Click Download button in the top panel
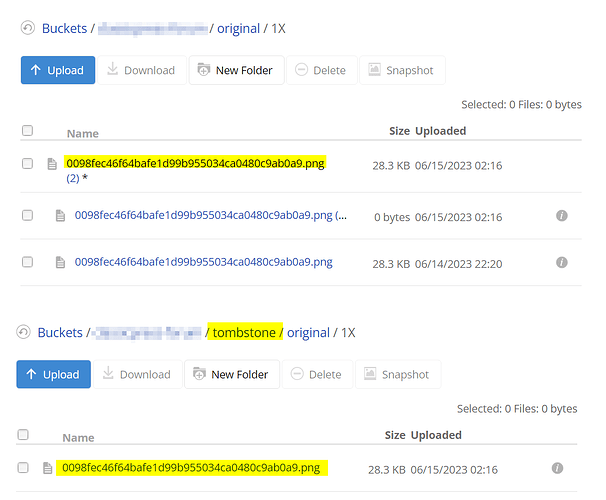This screenshot has width=606, height=500. pos(142,70)
